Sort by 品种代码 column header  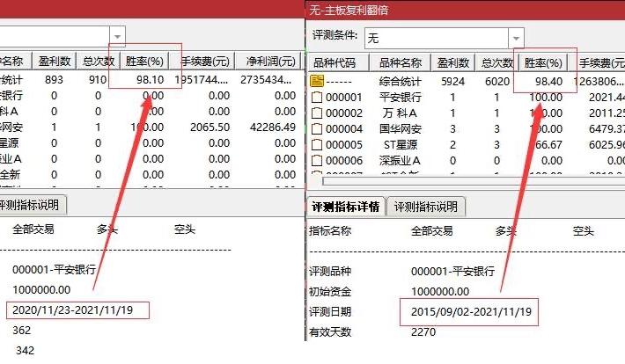point(335,62)
